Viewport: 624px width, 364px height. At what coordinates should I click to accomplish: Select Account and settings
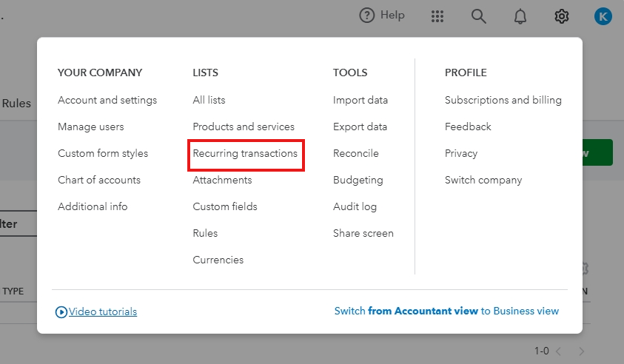click(107, 100)
